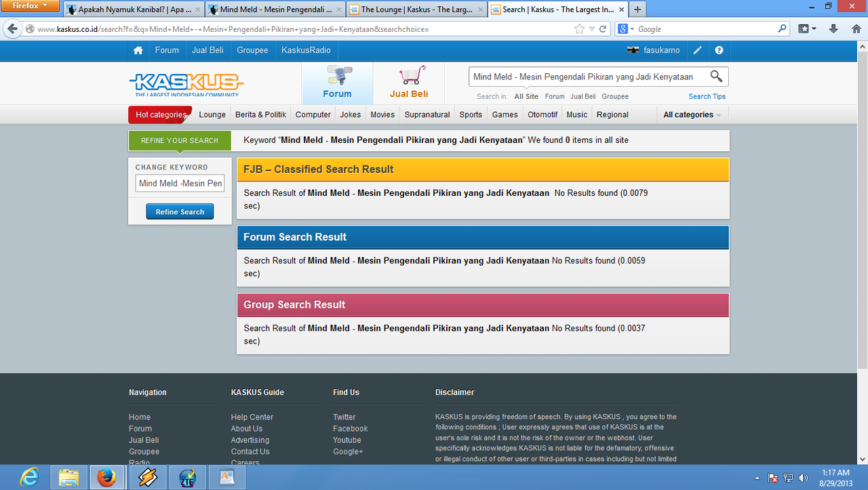
Task: Click the pencil edit icon beside fasukarno
Action: (698, 50)
